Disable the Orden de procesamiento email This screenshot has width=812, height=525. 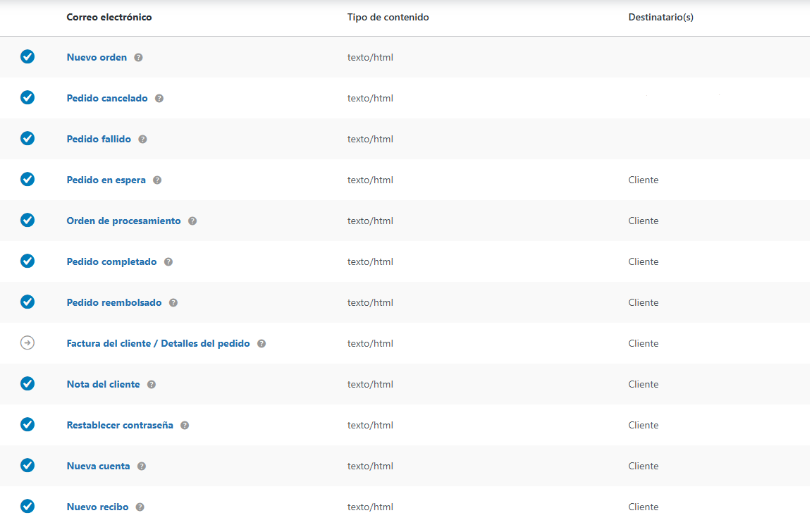[27, 221]
